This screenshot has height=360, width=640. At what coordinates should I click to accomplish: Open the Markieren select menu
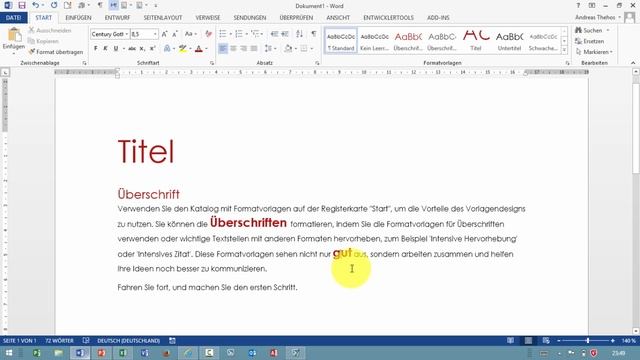[594, 52]
